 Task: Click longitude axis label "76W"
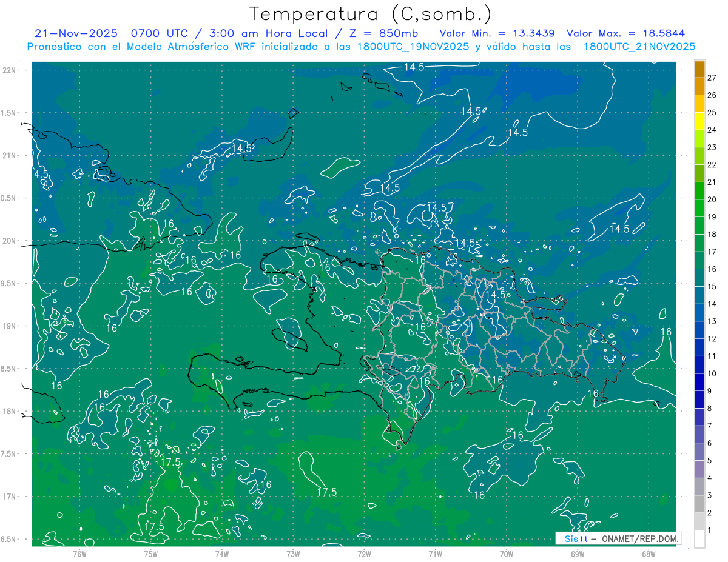click(x=79, y=554)
